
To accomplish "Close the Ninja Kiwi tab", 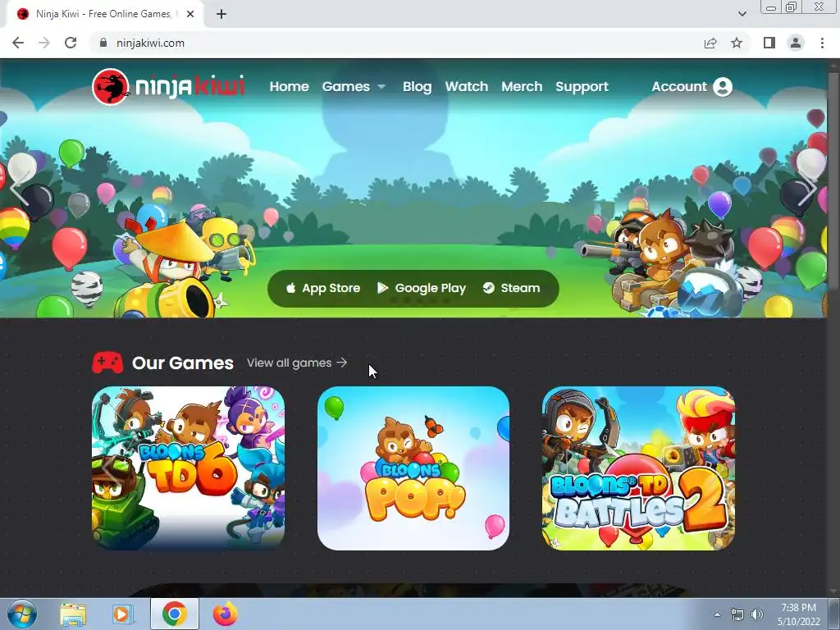I will 190,14.
